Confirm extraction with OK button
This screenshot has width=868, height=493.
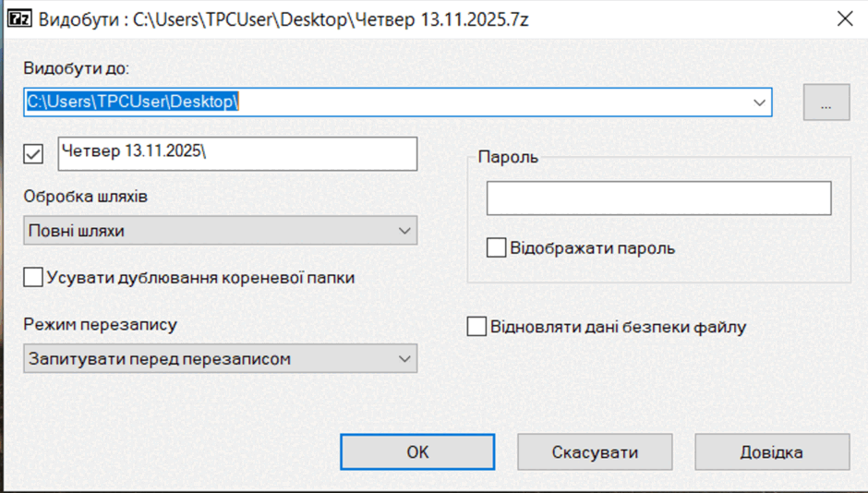[417, 452]
